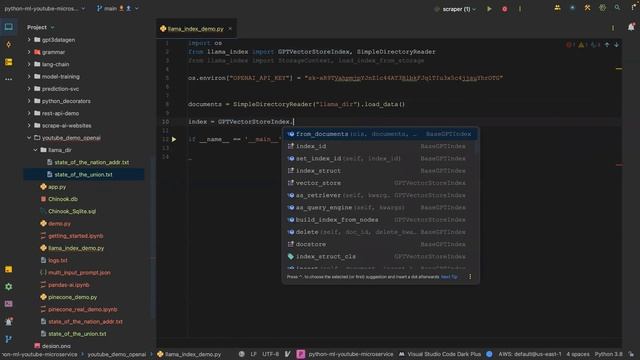Change LF line separator in status bar
Viewport: 640px width, 360px height.
tap(253, 354)
